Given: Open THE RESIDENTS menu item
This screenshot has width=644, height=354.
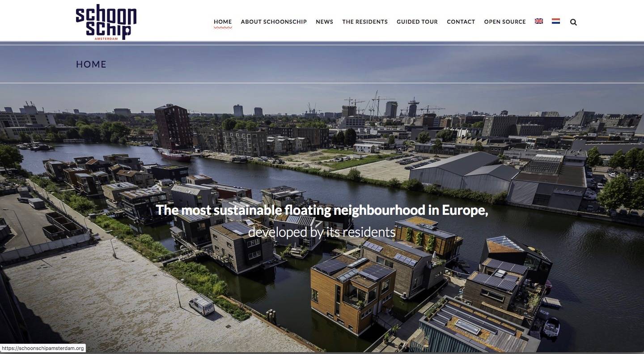Looking at the screenshot, I should [x=365, y=21].
